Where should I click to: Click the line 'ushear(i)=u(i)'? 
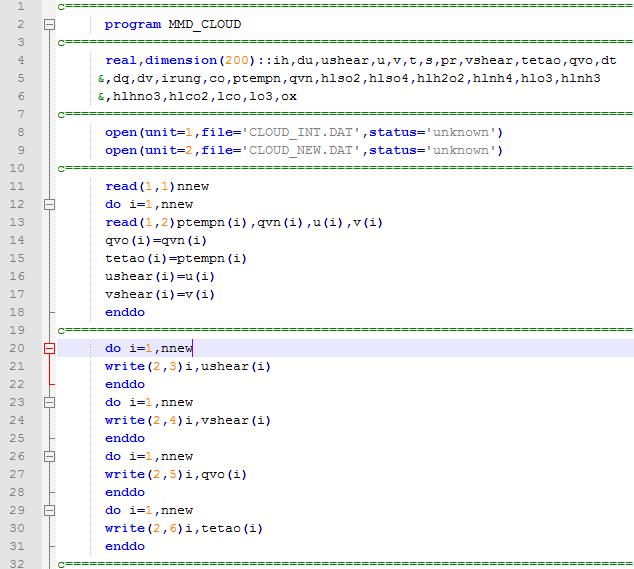click(x=160, y=276)
